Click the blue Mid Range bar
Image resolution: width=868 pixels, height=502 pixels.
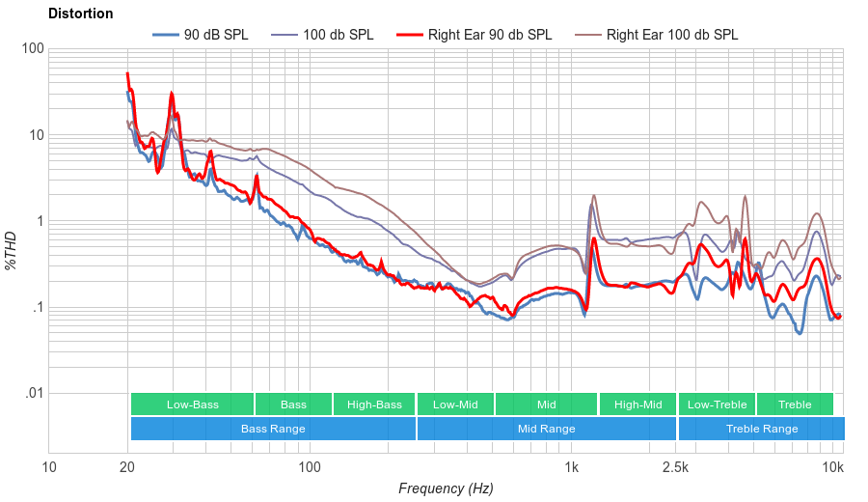[546, 429]
